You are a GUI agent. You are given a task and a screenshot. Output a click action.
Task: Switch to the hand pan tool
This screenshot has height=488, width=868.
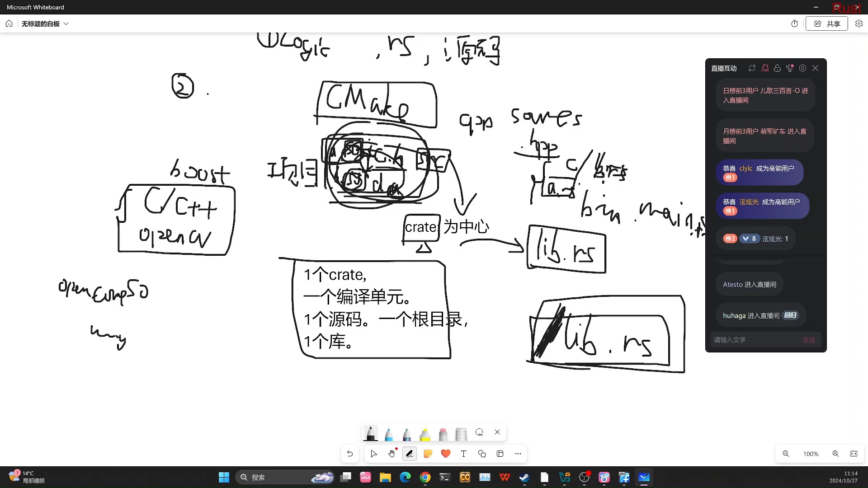(x=392, y=454)
